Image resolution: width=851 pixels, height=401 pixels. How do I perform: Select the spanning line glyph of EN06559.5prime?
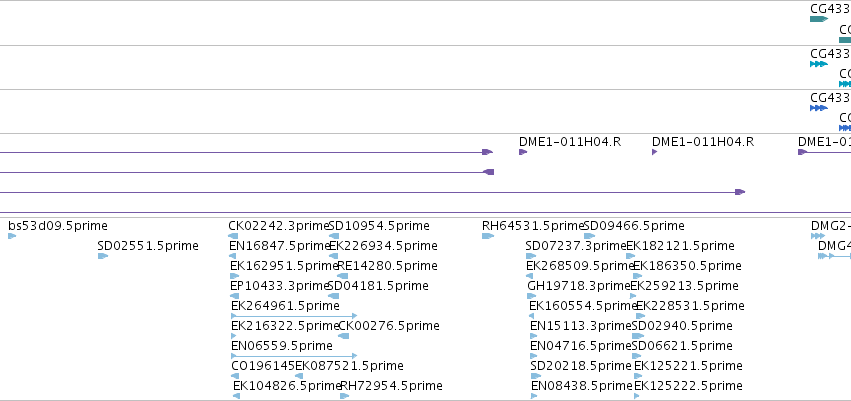pos(294,356)
